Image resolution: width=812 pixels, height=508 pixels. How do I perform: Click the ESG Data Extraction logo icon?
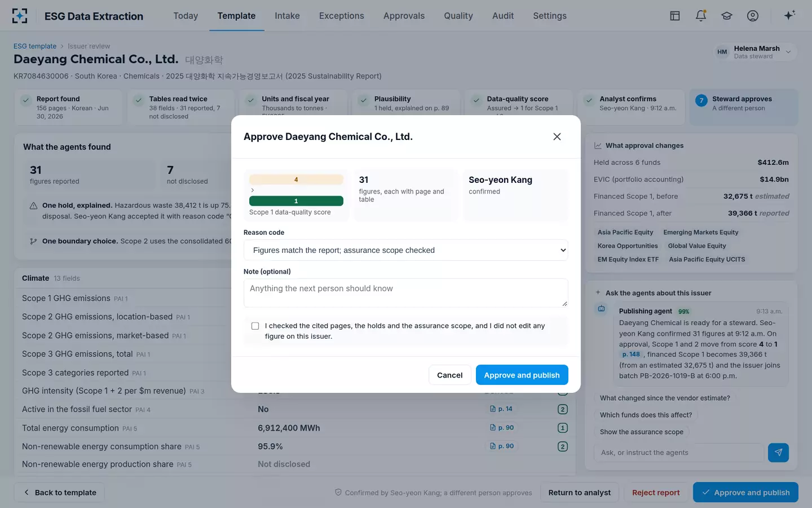click(20, 16)
